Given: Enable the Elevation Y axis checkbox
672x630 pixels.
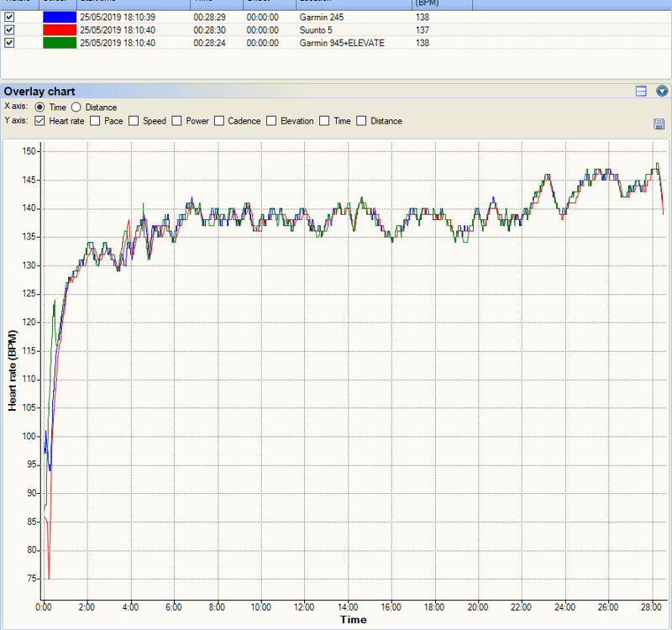Looking at the screenshot, I should point(271,121).
